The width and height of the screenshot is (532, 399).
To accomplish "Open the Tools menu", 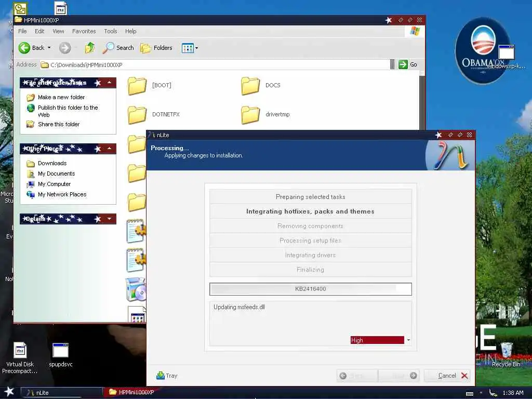I will (x=111, y=31).
